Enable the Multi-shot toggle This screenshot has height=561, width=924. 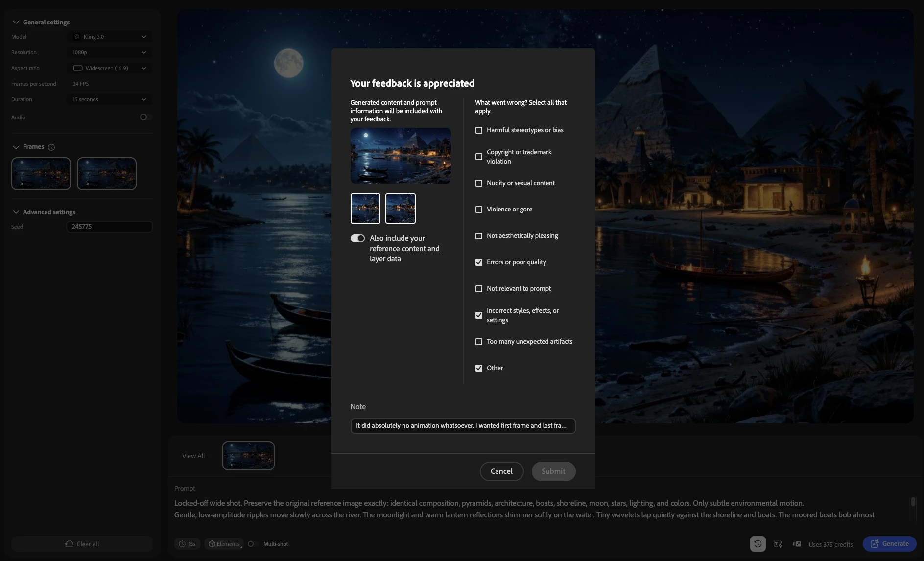click(253, 544)
